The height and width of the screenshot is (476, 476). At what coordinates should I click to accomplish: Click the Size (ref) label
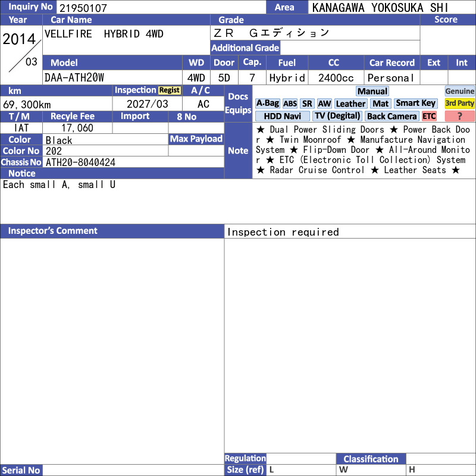click(245, 469)
